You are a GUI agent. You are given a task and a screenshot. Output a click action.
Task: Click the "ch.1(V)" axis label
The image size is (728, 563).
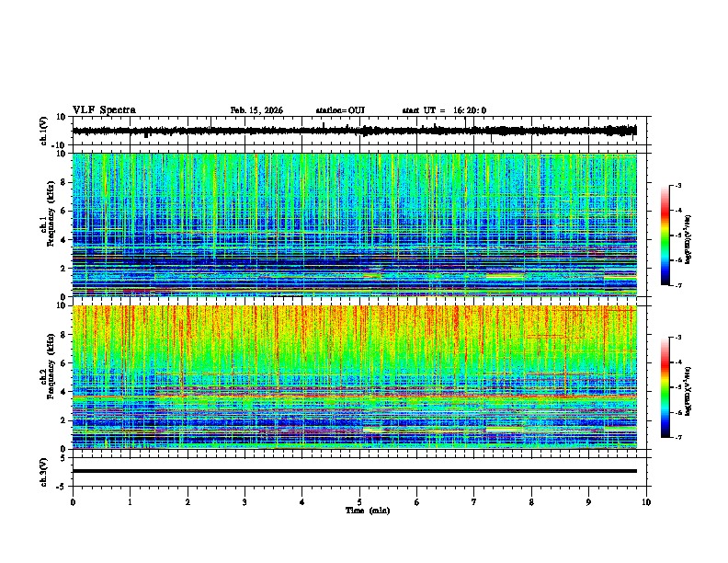44,131
